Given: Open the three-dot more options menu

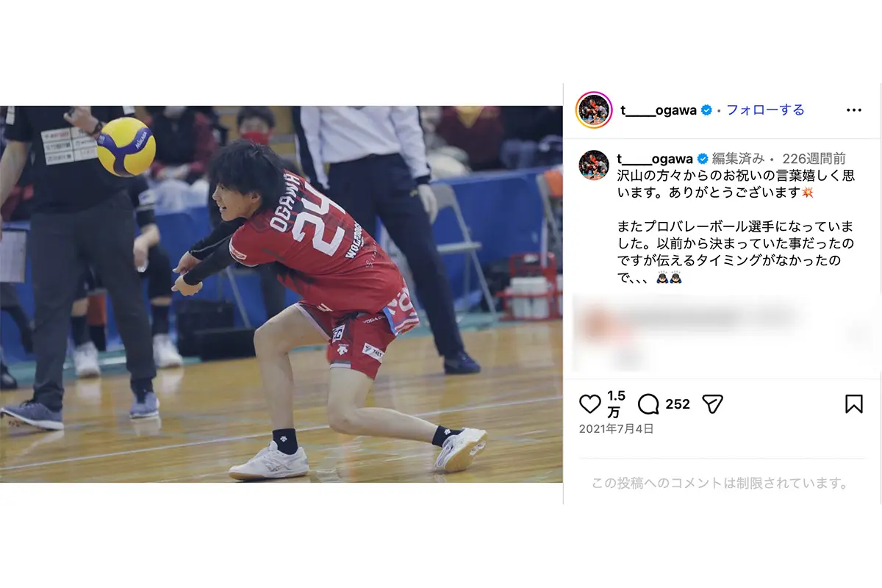Looking at the screenshot, I should [853, 110].
